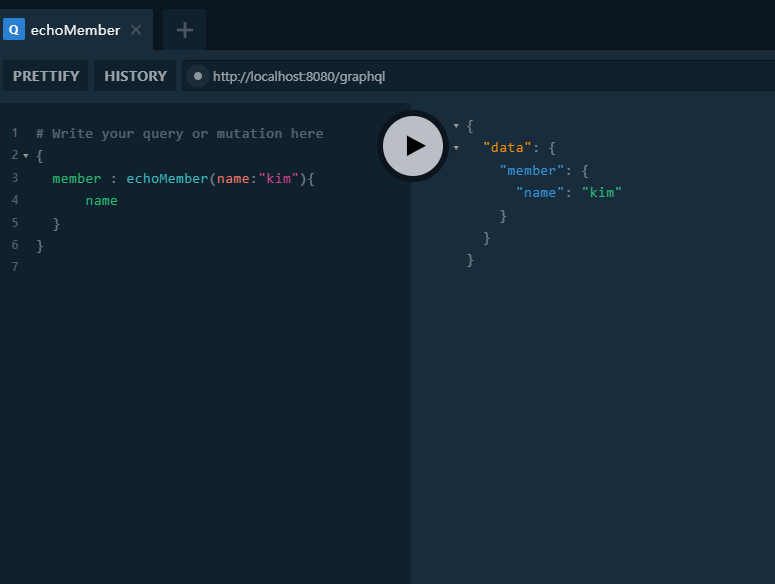Viewport: 775px width, 584px height.
Task: Click the member alias on line 3
Action: coord(77,178)
